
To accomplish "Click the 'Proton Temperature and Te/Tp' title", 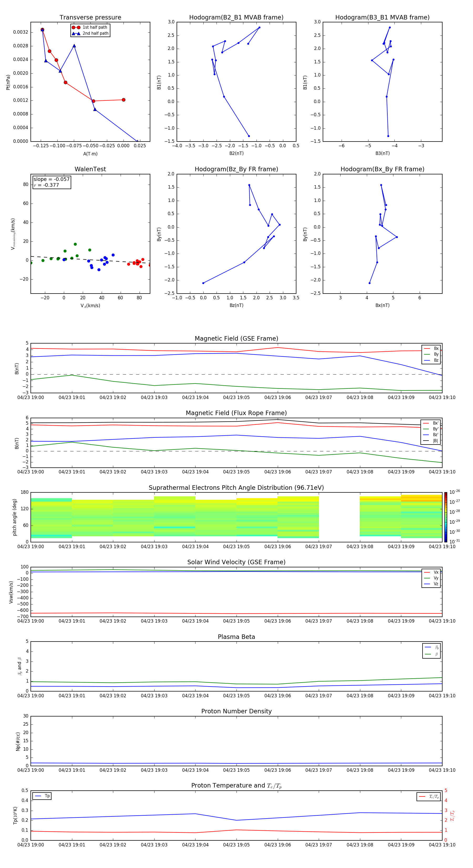I will (236, 785).
